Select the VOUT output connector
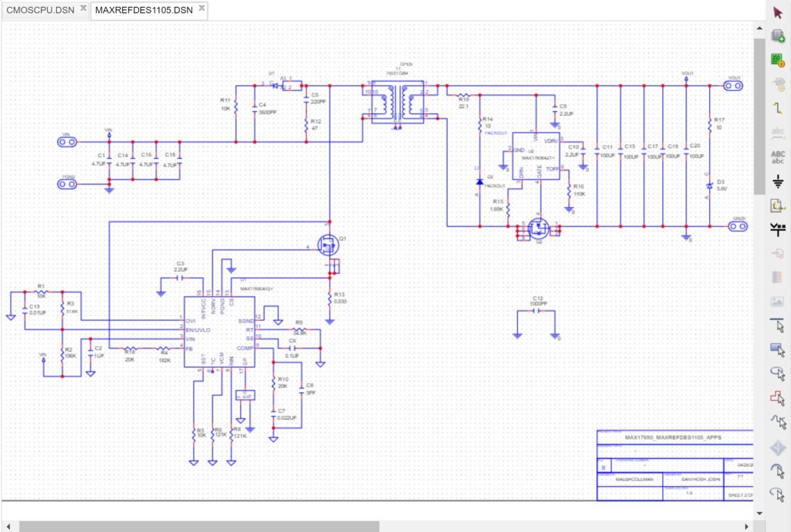This screenshot has height=532, width=791. (x=733, y=86)
